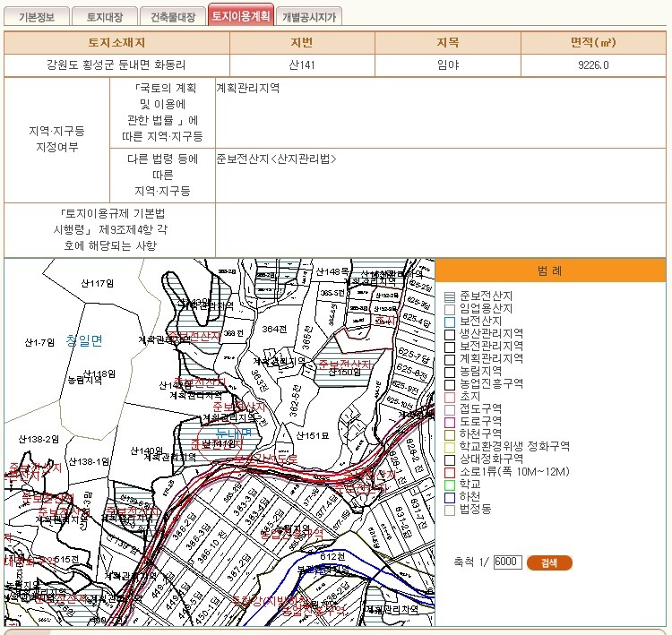Click the 하천구역 legend swatch
This screenshot has height=635, width=672.
pyautogui.click(x=450, y=435)
